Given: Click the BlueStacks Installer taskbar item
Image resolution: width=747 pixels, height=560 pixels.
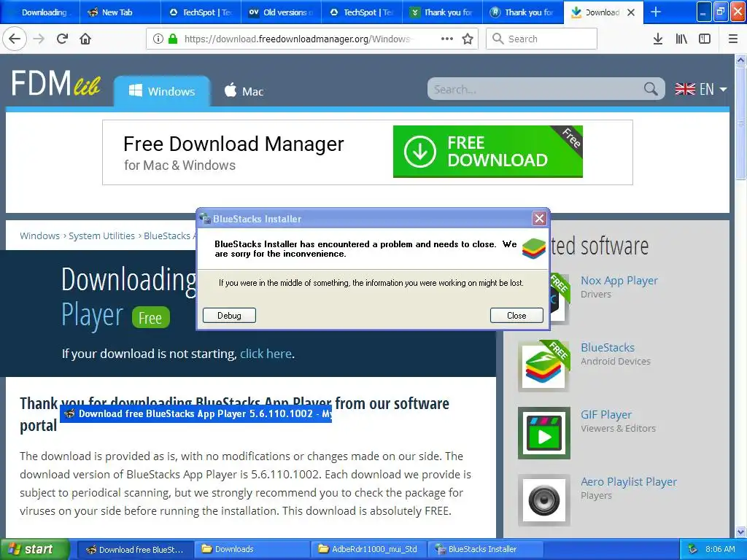Looking at the screenshot, I should (x=486, y=549).
